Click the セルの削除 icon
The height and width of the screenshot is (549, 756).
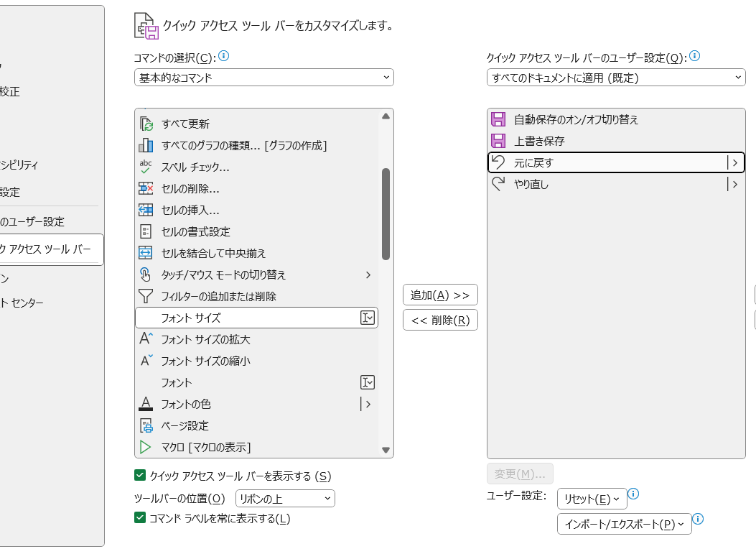(146, 188)
